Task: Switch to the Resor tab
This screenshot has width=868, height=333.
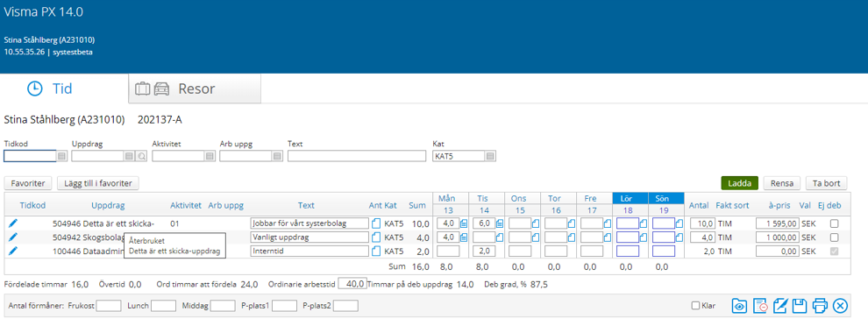Action: click(195, 89)
